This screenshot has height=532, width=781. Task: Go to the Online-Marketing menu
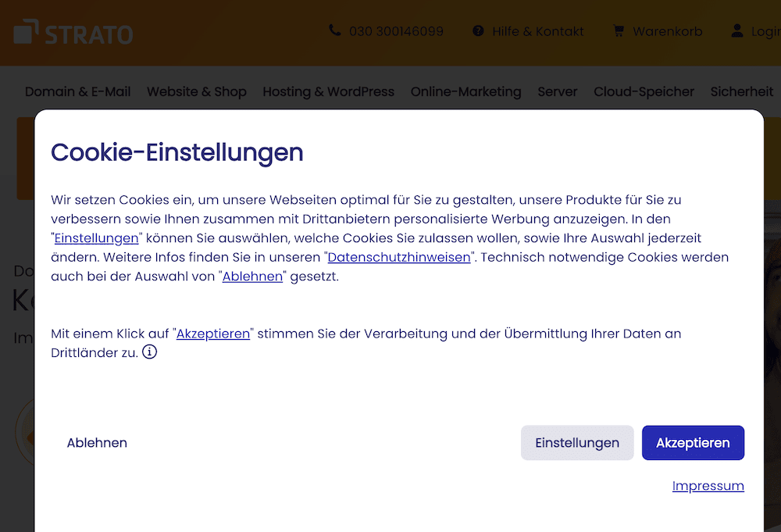465,91
